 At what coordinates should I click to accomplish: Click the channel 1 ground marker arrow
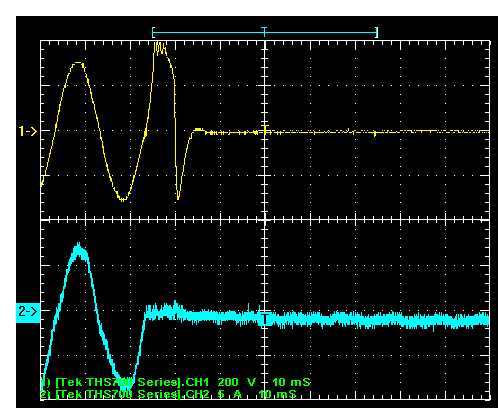[x=28, y=131]
